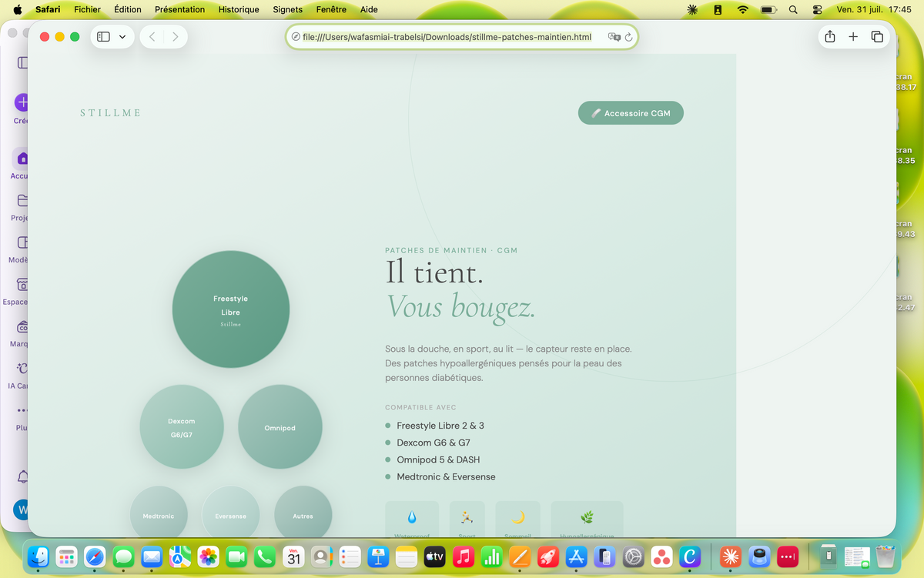Click the Accueil home icon in background window
The height and width of the screenshot is (578, 924).
[x=21, y=159]
